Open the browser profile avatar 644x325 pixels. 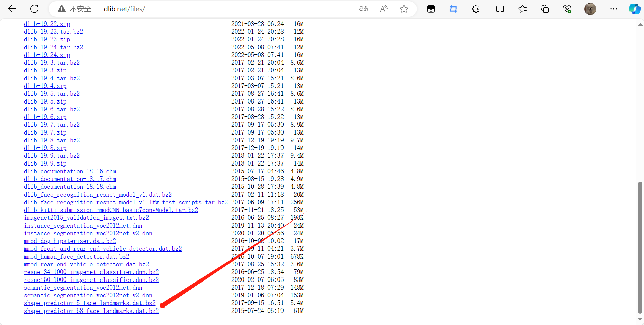[591, 9]
